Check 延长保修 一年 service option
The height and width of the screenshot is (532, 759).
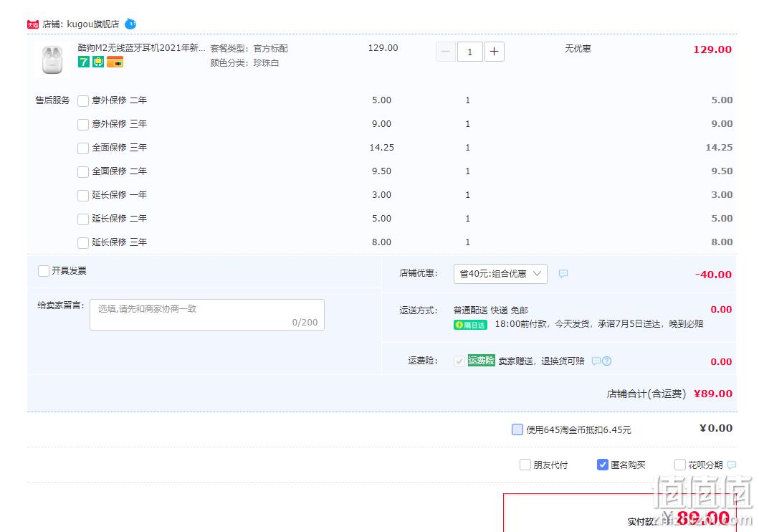click(83, 196)
